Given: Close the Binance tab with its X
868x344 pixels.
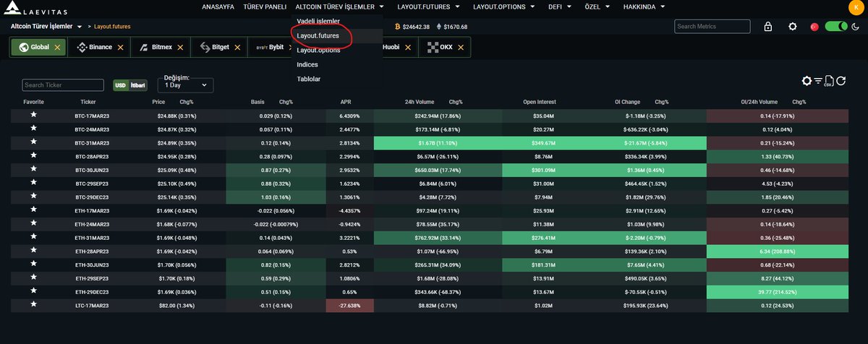Looking at the screenshot, I should (x=120, y=47).
